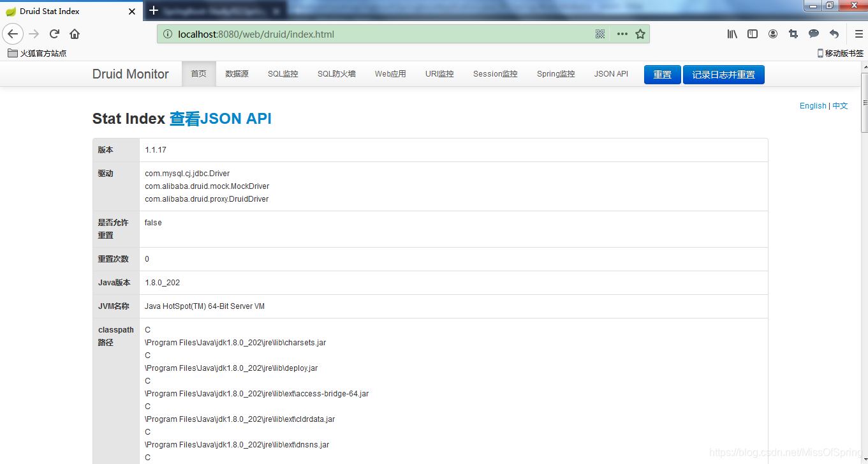
Task: Open the Web应用 nav item
Action: pos(390,74)
